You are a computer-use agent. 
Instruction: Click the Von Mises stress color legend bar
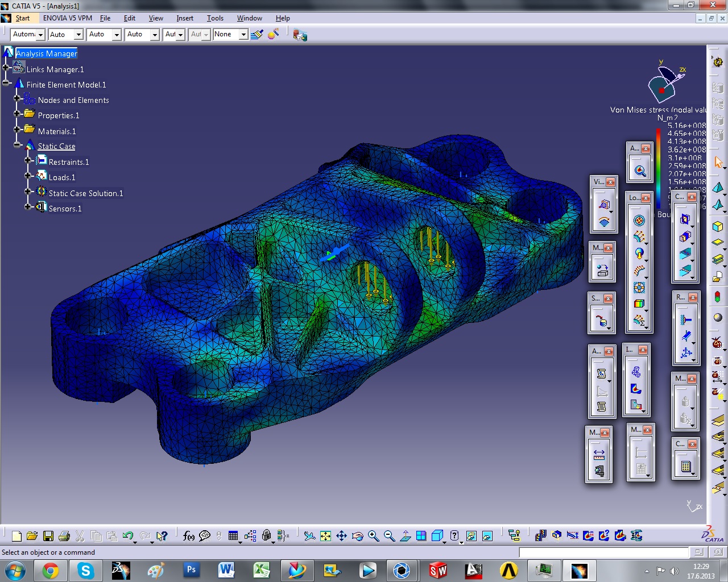(658, 168)
